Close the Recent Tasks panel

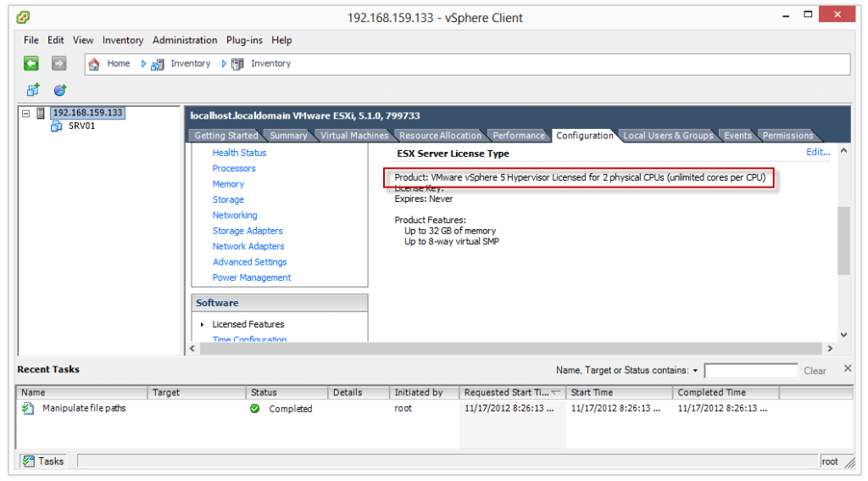coord(848,369)
